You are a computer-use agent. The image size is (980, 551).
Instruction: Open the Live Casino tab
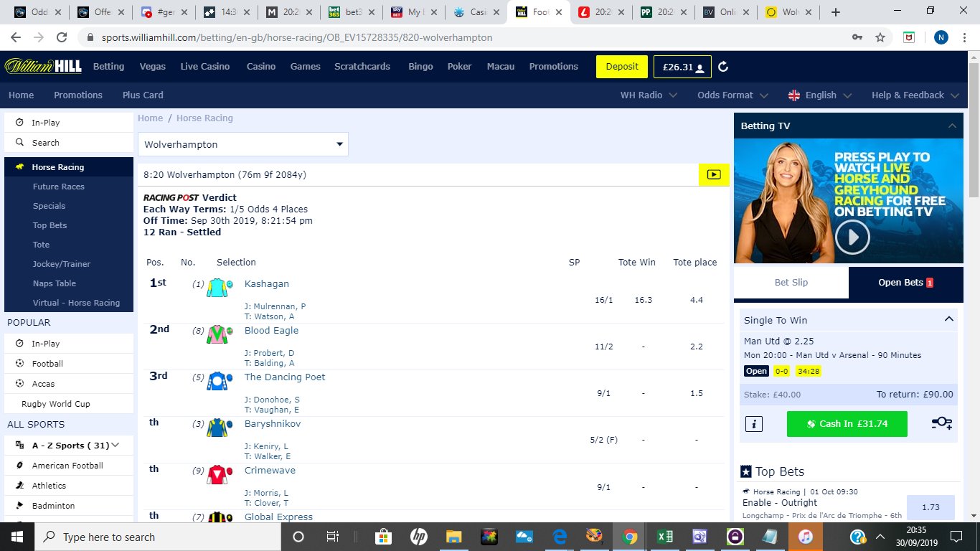205,66
